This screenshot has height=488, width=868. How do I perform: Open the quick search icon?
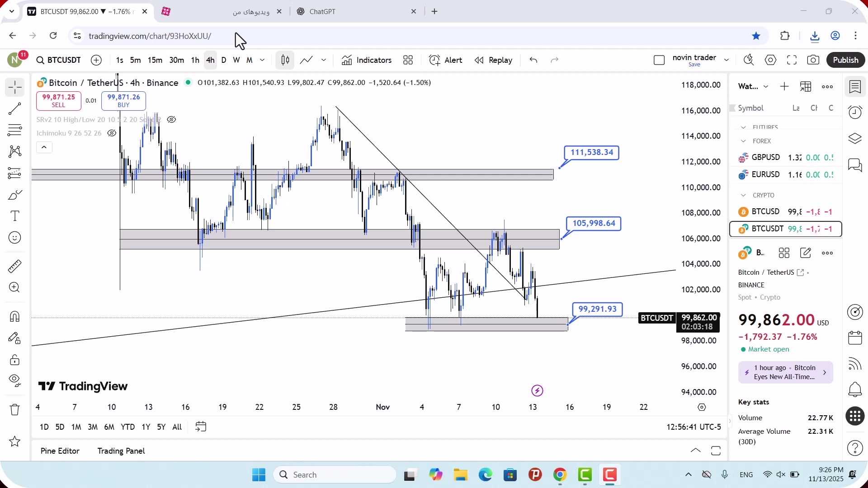[749, 60]
